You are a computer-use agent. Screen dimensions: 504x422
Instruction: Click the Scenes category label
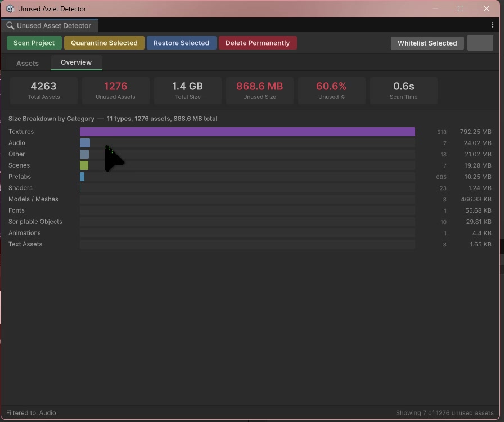19,165
